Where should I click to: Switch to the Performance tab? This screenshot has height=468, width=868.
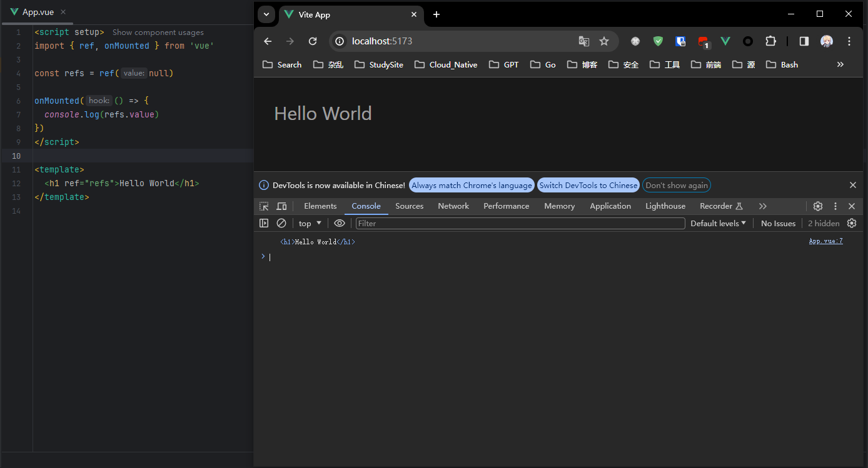click(507, 206)
